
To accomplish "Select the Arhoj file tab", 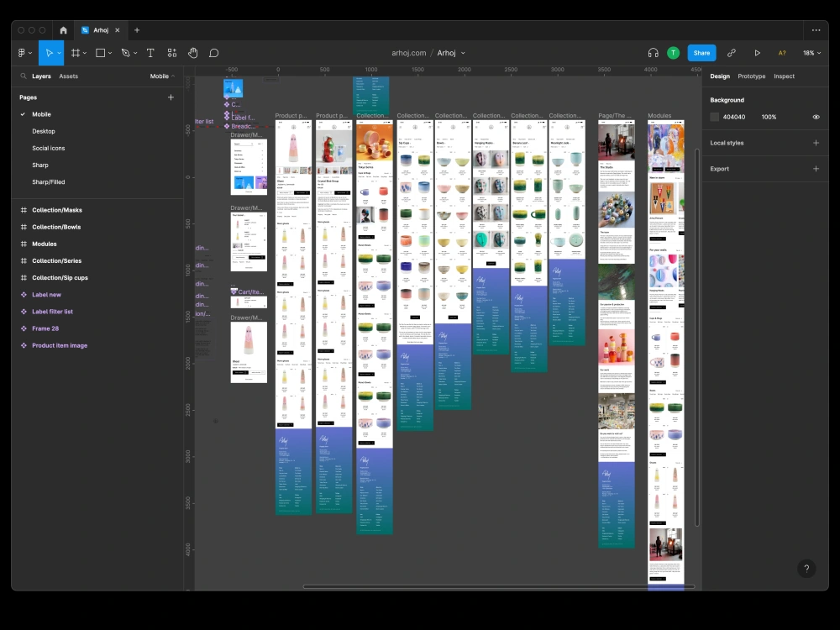I will coord(101,30).
